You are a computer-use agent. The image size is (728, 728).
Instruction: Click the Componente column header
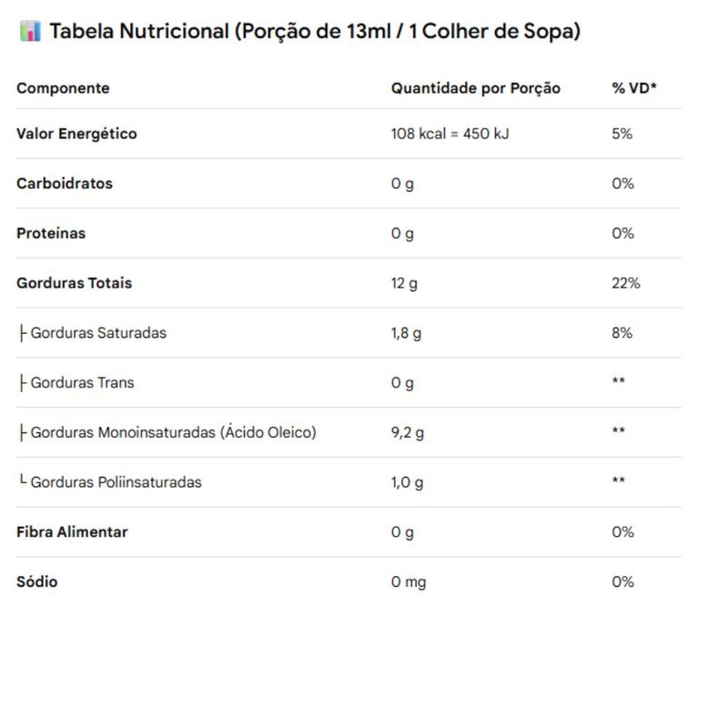click(63, 87)
